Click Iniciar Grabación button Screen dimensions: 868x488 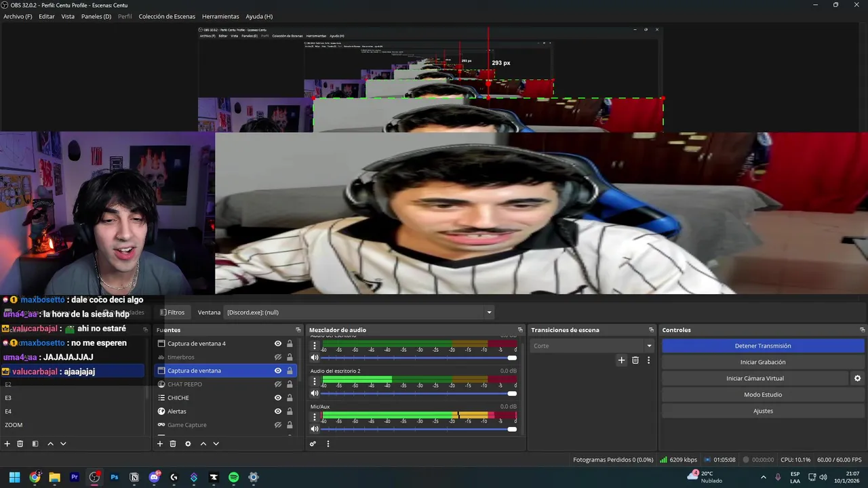(x=763, y=362)
